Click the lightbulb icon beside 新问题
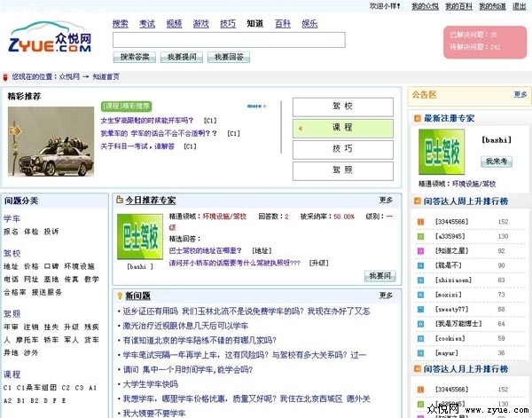Screen dimensions: 532x418 tap(120, 295)
